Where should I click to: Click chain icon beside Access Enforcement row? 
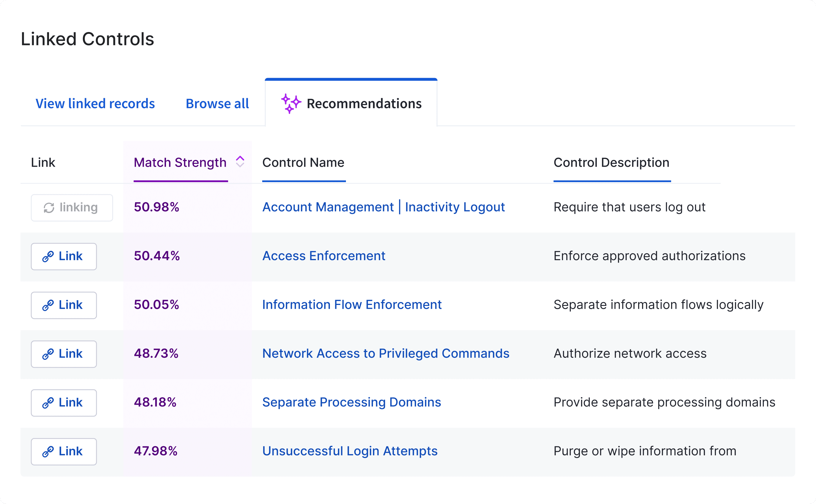(48, 256)
